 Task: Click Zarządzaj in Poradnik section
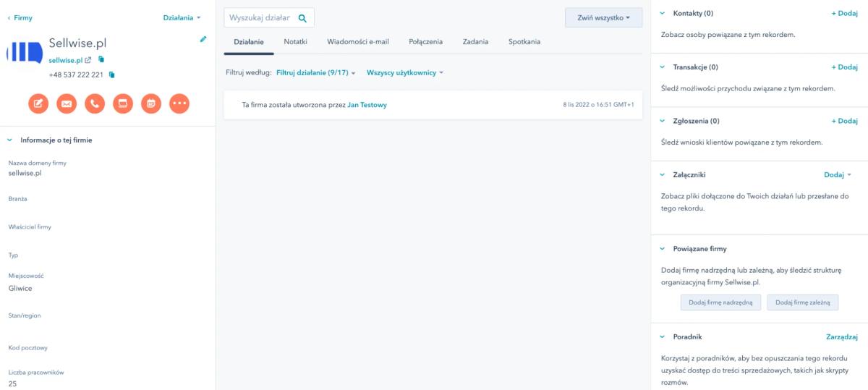tap(842, 336)
